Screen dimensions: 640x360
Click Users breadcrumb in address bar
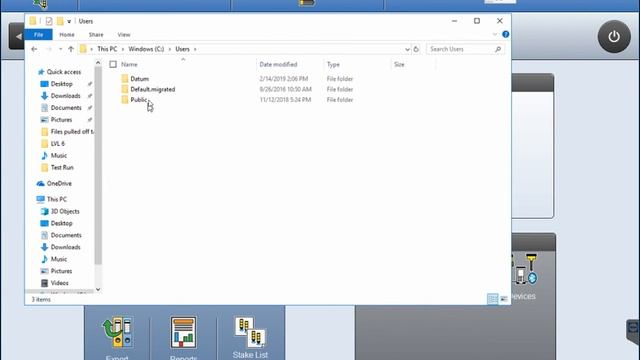coord(182,49)
